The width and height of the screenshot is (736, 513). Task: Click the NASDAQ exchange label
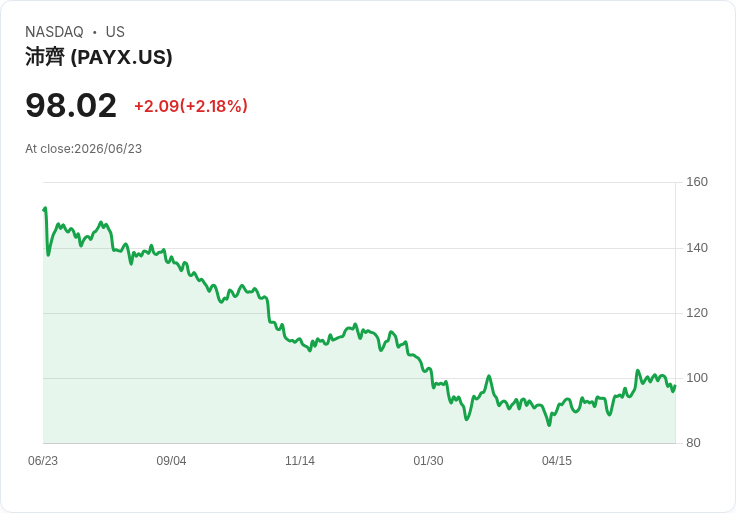[x=54, y=32]
